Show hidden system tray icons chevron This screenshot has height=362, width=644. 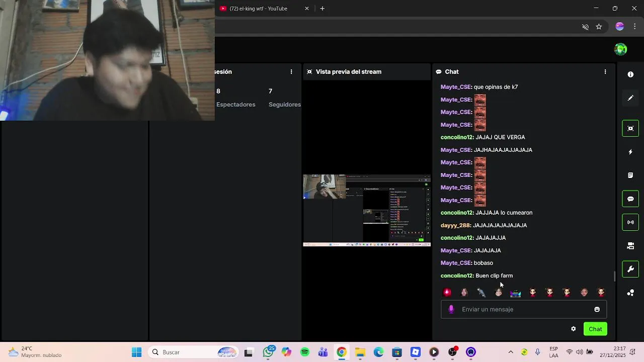pyautogui.click(x=511, y=352)
